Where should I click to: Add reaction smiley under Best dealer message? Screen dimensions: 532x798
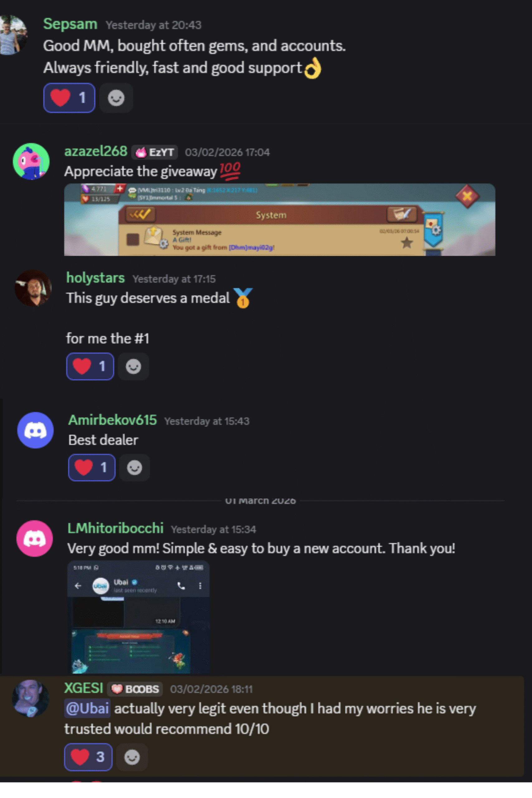(x=134, y=468)
